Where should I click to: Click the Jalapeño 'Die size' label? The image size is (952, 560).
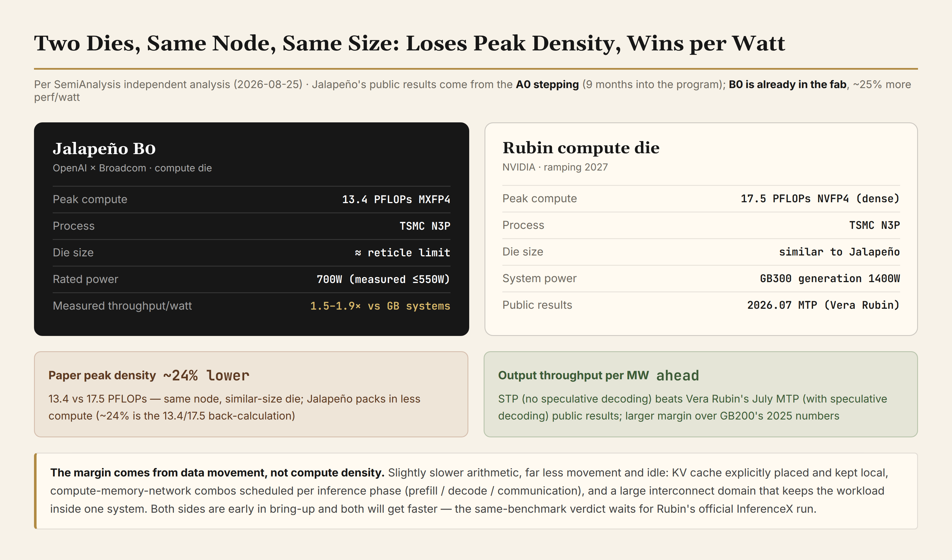(x=73, y=253)
